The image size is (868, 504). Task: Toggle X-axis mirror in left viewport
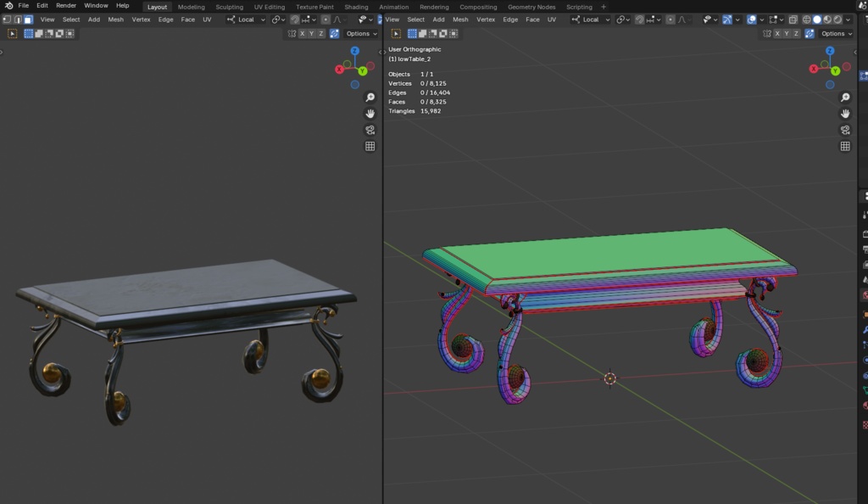coord(302,34)
